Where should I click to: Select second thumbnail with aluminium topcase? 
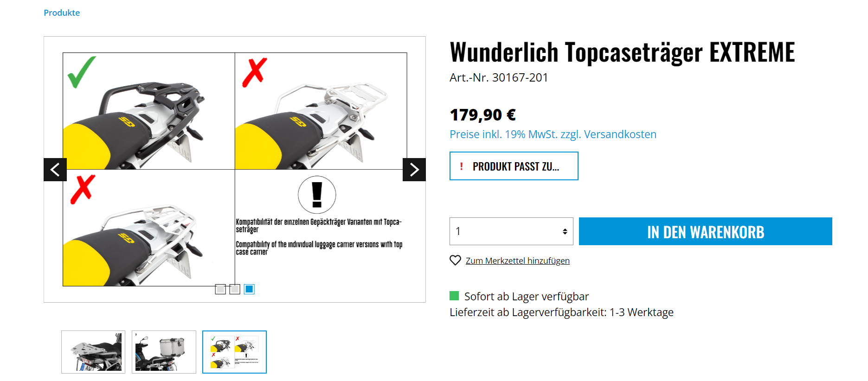(x=164, y=352)
